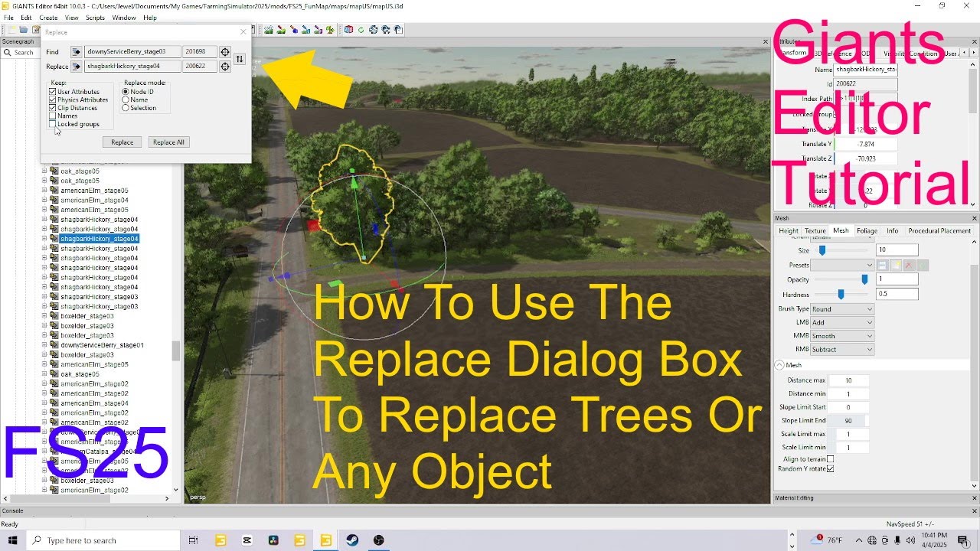
Task: Swap Find and Replace nodes with arrows icon
Action: pyautogui.click(x=240, y=59)
